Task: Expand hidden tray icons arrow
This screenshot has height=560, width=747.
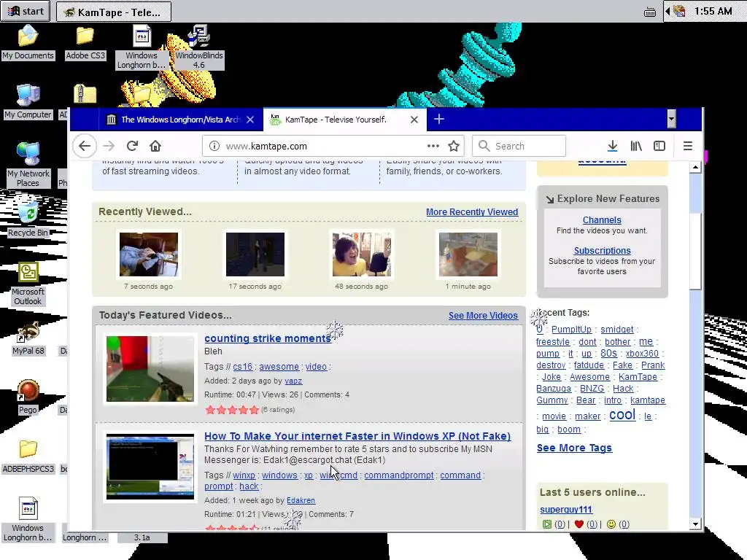Action: click(668, 11)
